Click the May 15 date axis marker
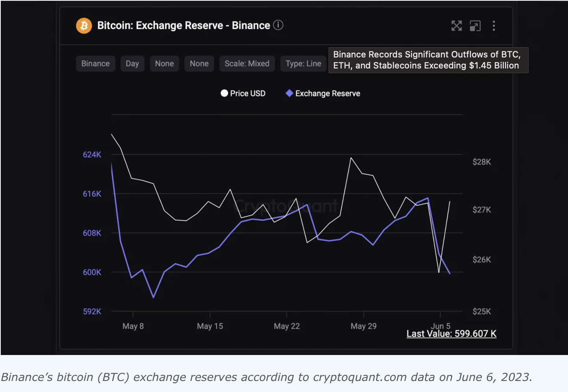Image resolution: width=568 pixels, height=392 pixels. pos(210,326)
